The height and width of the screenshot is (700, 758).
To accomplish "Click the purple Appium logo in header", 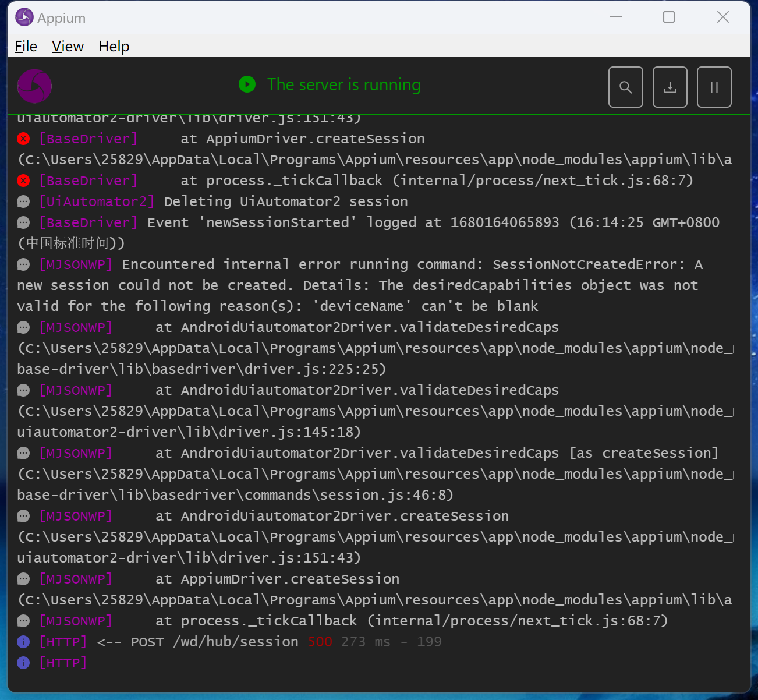I will (x=34, y=86).
